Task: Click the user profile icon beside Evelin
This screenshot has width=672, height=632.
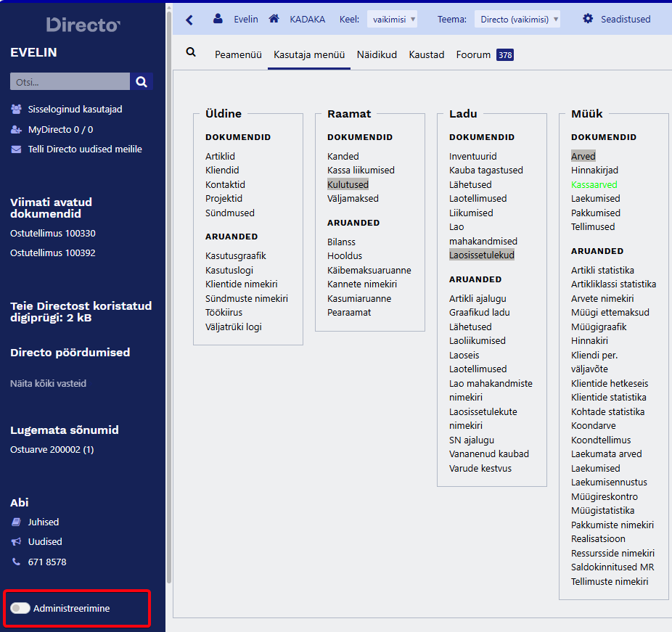Action: 218,19
